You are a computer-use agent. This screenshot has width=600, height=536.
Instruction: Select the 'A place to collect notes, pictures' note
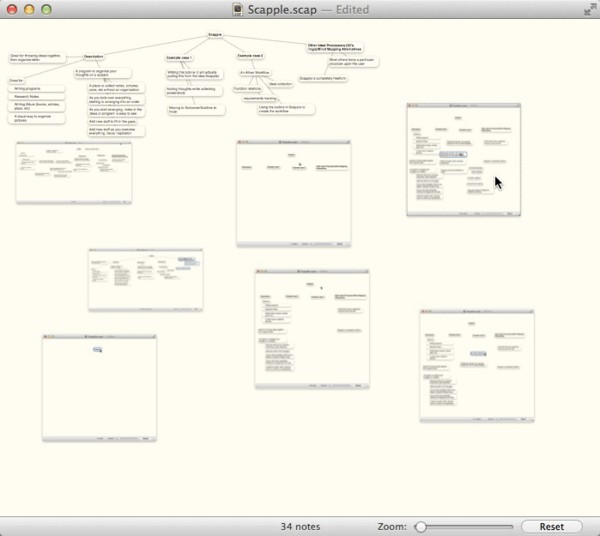tap(116, 88)
